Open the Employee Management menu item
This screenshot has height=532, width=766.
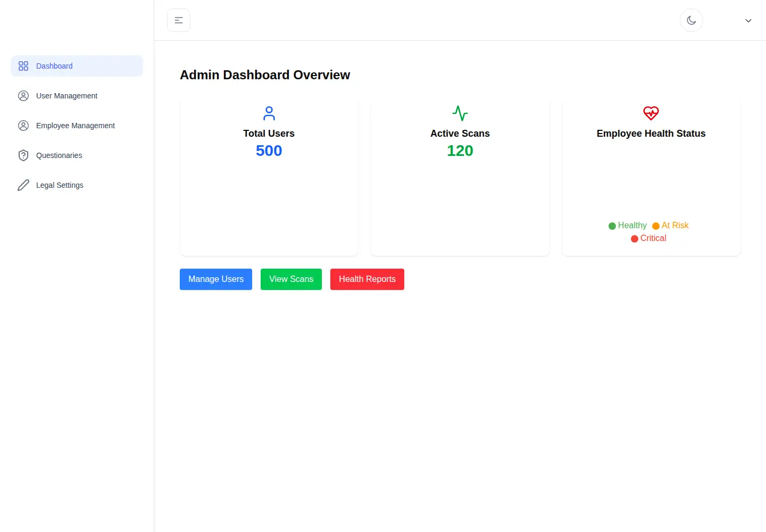pyautogui.click(x=77, y=126)
